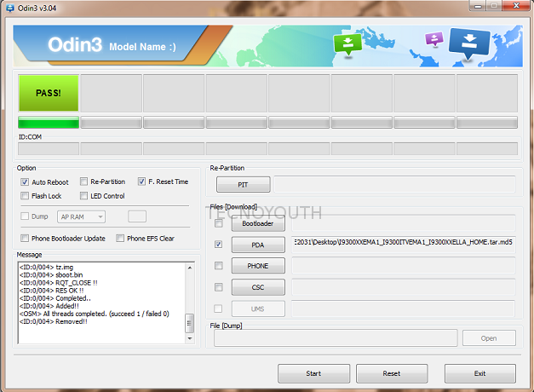This screenshot has height=392, width=534.
Task: Uncheck F. Reset Time option
Action: coord(141,182)
